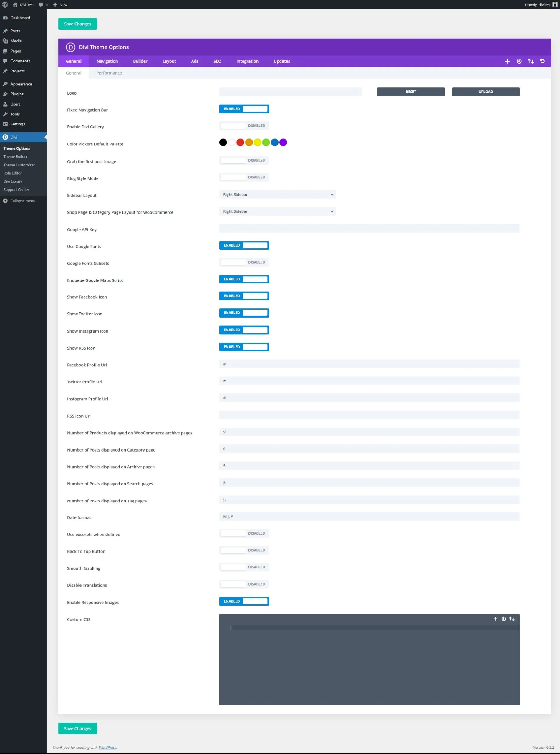
Task: Click the Media icon in sidebar
Action: (x=5, y=41)
